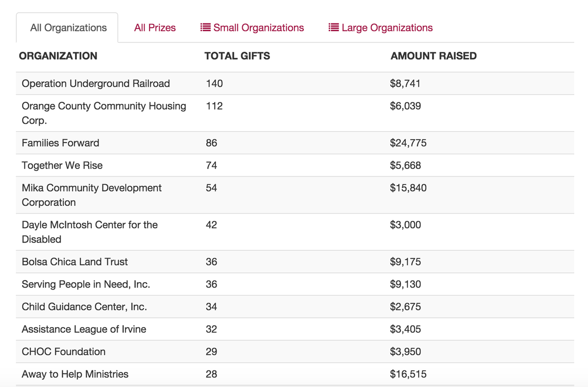
Task: Click the $3,950 amount raised
Action: [405, 352]
